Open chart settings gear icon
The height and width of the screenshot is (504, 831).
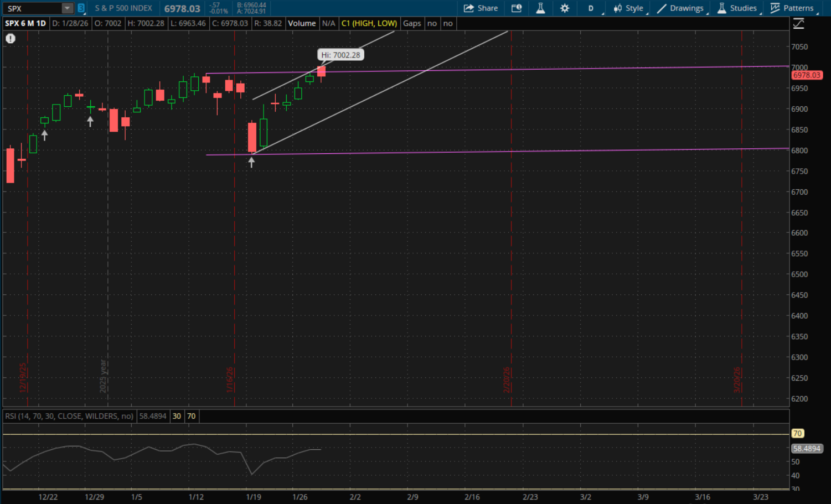[564, 8]
